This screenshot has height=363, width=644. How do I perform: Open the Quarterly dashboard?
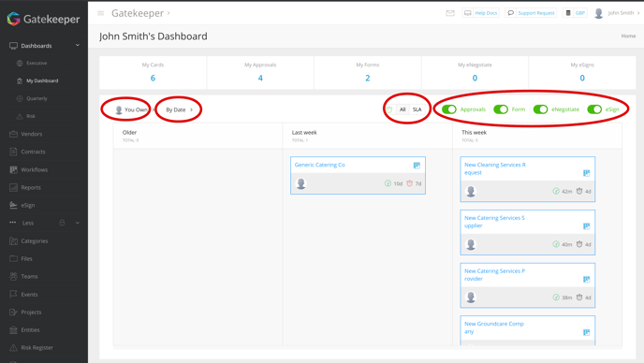(37, 98)
